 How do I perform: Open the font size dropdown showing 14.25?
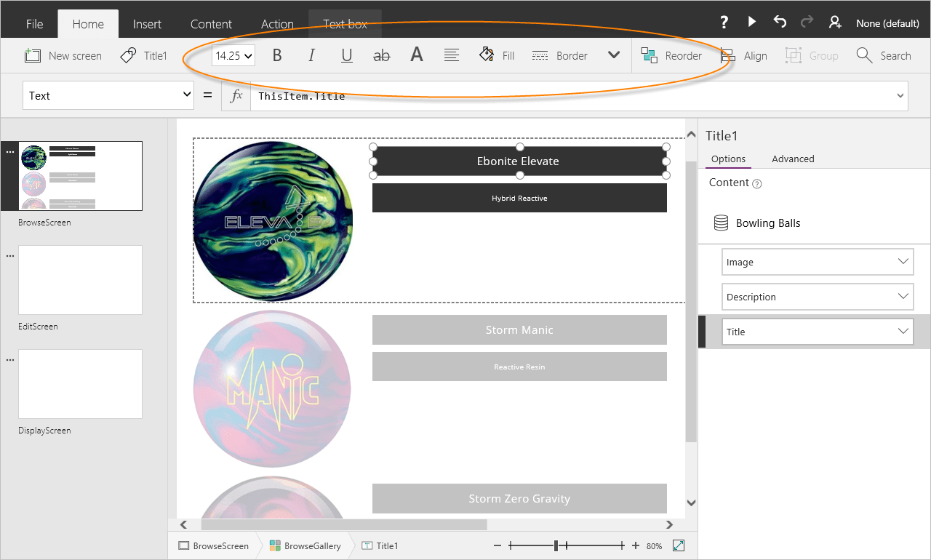pyautogui.click(x=233, y=55)
